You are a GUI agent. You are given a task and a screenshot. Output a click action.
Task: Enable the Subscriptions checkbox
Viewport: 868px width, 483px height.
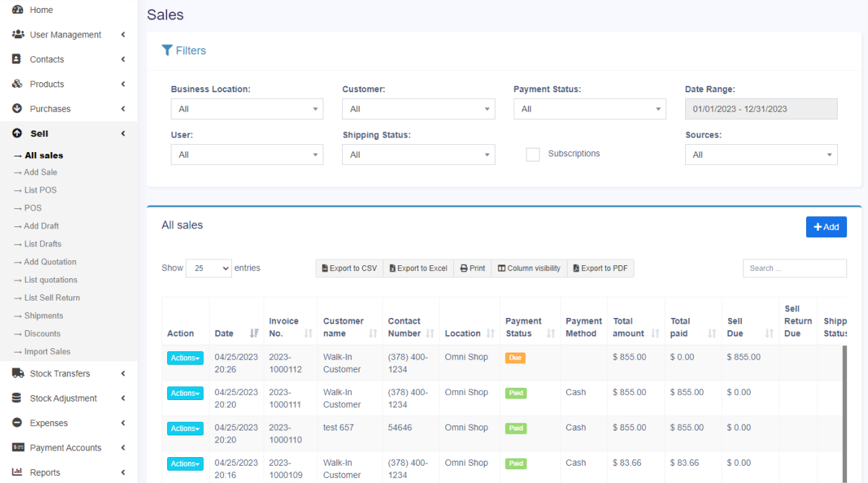click(x=533, y=154)
